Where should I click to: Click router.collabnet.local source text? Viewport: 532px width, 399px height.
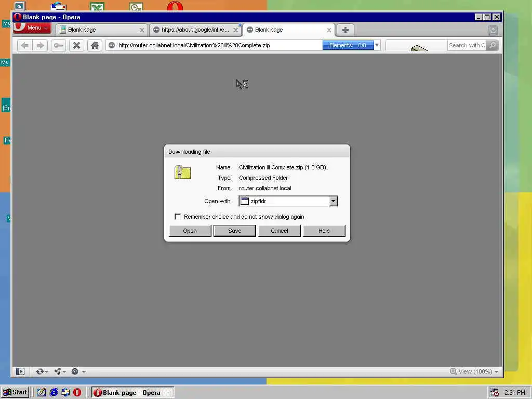[x=265, y=188]
